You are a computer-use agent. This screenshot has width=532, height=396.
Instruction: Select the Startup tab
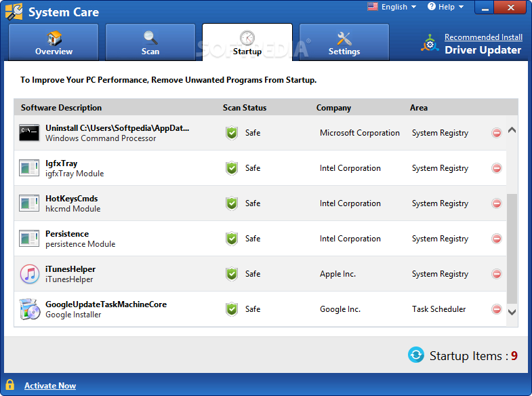[247, 43]
